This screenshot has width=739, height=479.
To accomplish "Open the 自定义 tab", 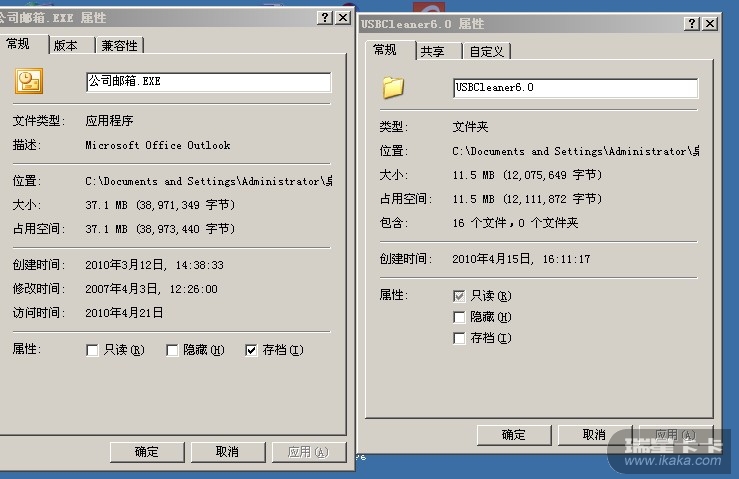I will click(486, 52).
